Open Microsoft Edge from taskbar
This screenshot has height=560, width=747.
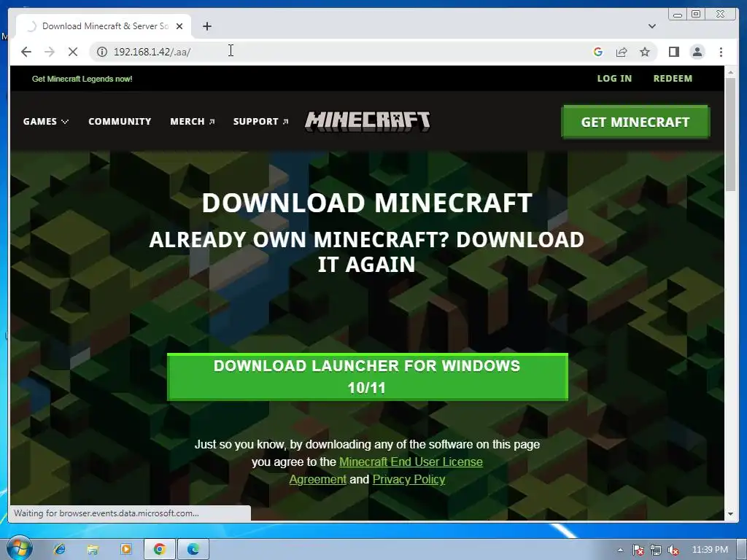point(193,549)
